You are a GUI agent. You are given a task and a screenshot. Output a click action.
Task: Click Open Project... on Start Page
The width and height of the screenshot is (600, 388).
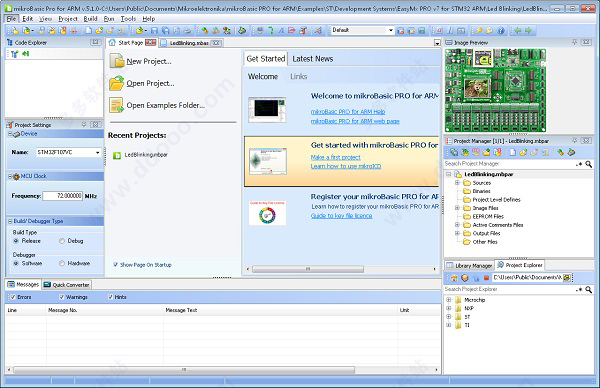(x=150, y=83)
